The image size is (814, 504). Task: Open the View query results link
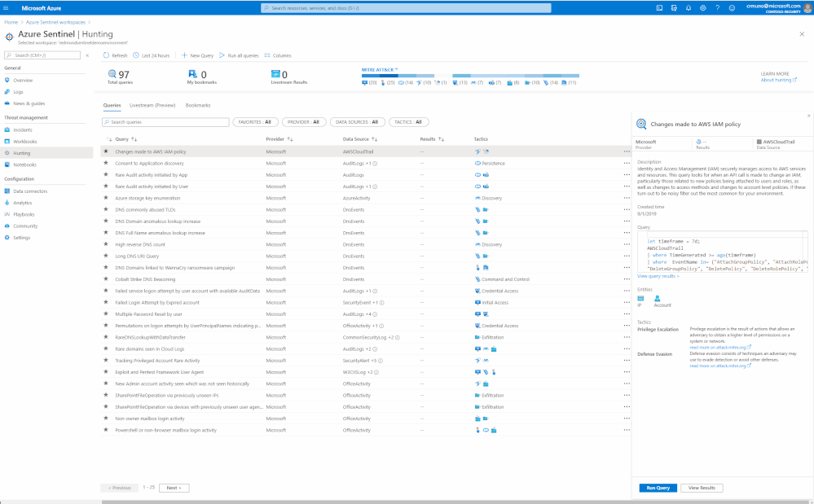[658, 276]
